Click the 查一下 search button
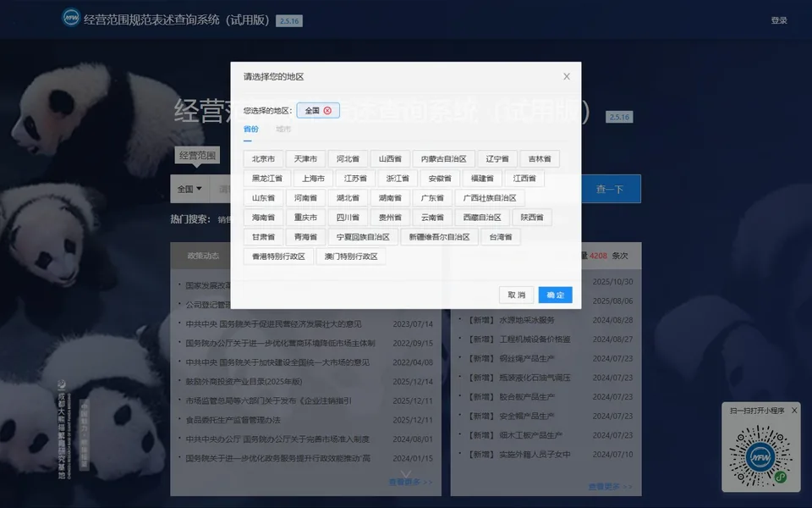This screenshot has height=508, width=812. coord(610,189)
